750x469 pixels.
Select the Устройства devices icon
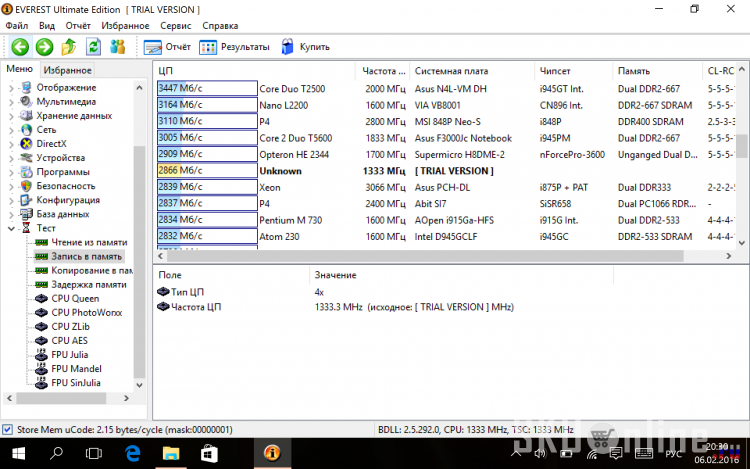tap(26, 158)
